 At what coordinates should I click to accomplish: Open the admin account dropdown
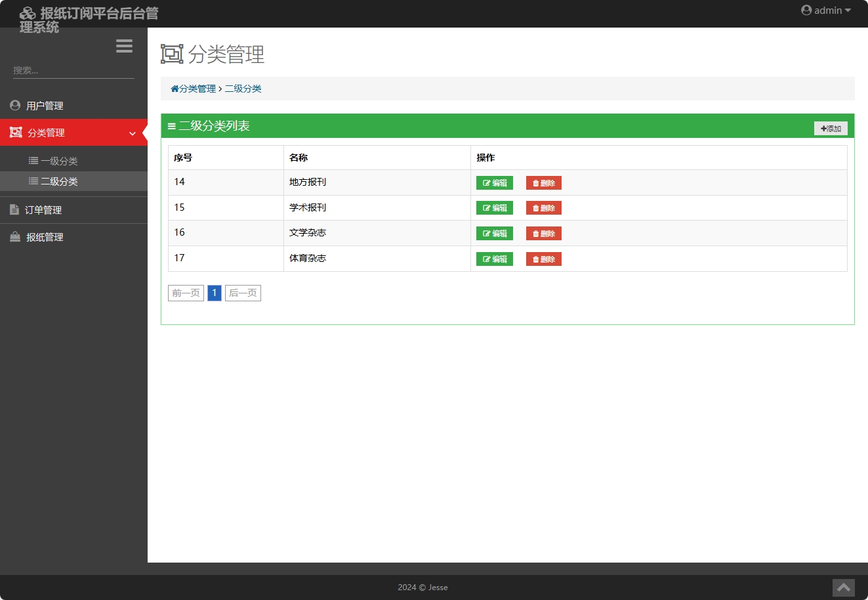click(825, 10)
